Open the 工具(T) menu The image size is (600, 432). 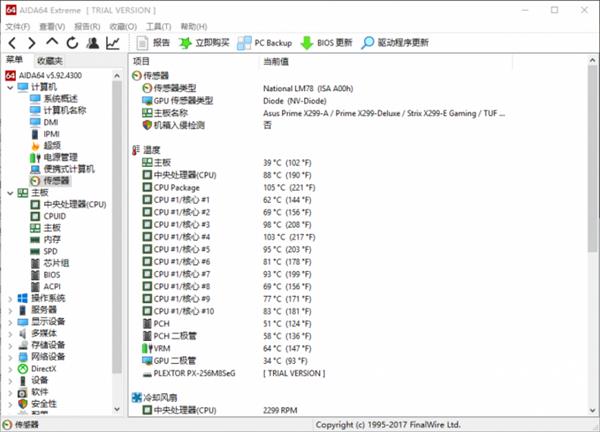[158, 26]
